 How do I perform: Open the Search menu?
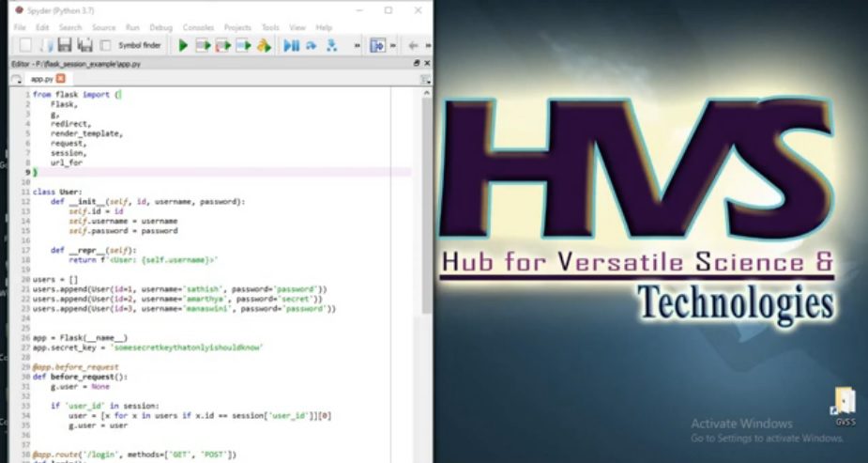tap(70, 27)
